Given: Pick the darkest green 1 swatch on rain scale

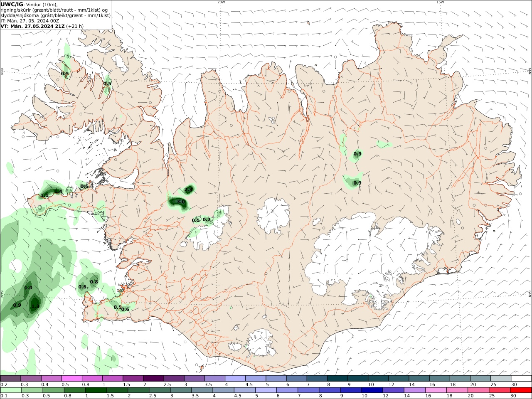Looking at the screenshot, I should coord(96,390).
